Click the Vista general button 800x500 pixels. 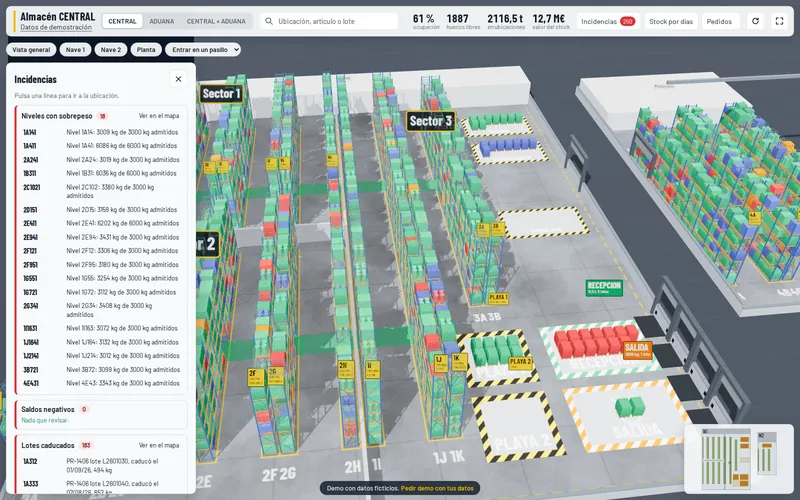pos(31,49)
